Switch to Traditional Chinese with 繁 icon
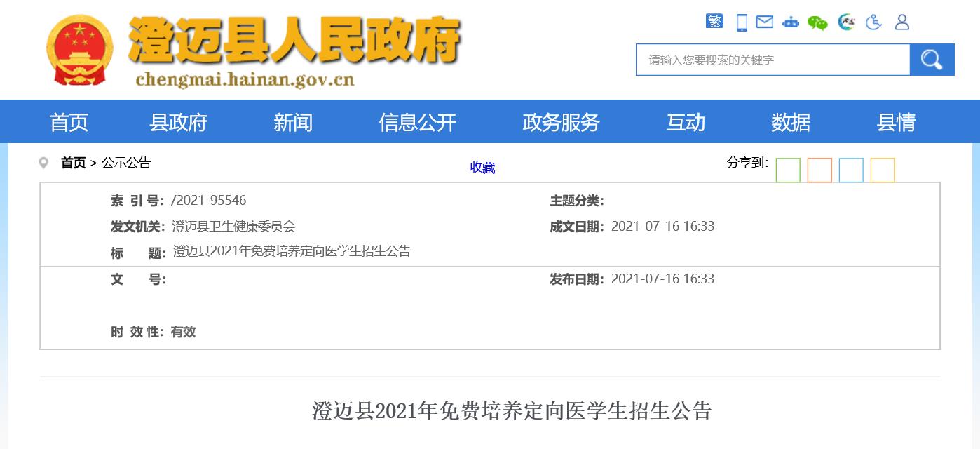Image resolution: width=980 pixels, height=449 pixels. 714,22
